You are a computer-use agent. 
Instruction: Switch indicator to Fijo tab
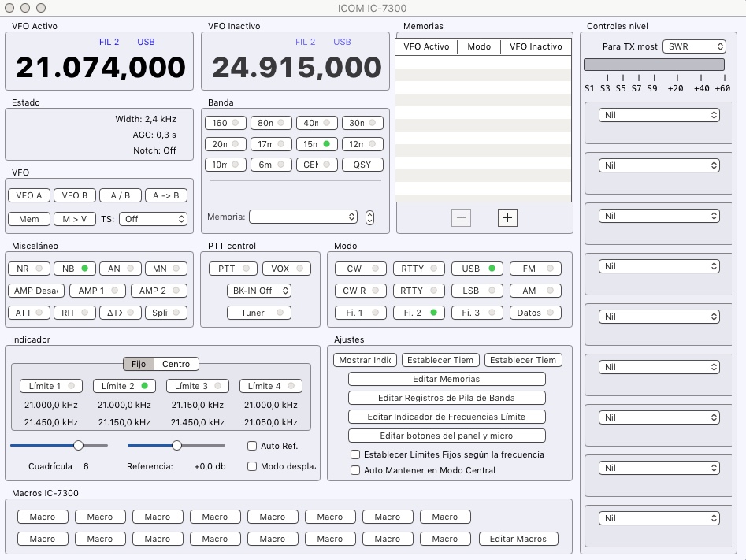click(x=139, y=364)
